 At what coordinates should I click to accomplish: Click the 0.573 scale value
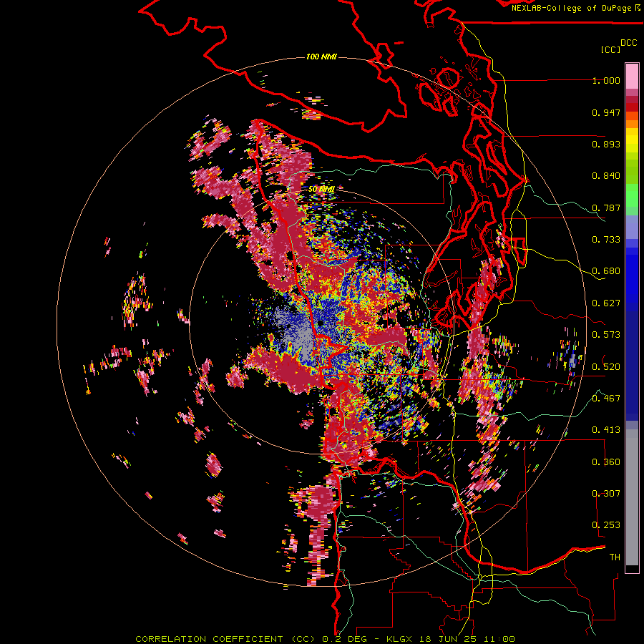tap(606, 335)
